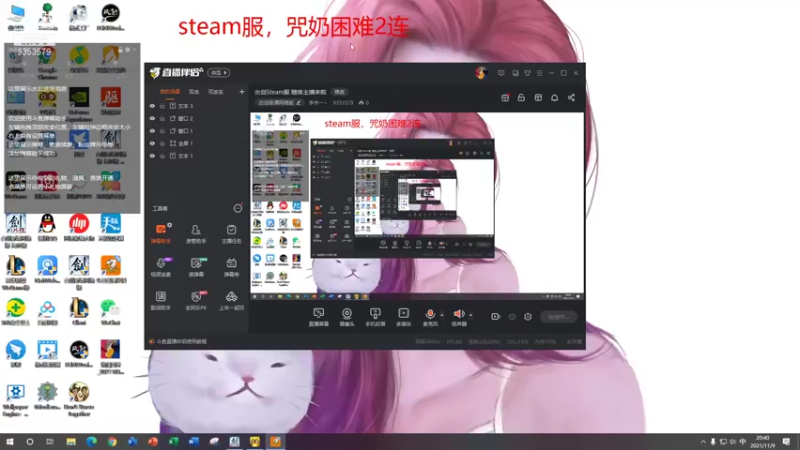Viewport: 800px width, 450px height.
Task: Expand the speaker volume arrow
Action: [x=470, y=315]
